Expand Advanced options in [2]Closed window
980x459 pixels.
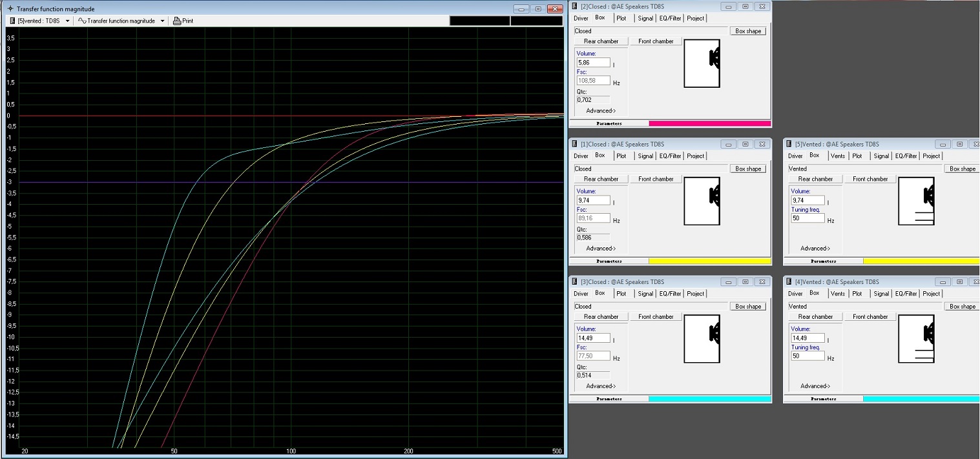click(601, 110)
